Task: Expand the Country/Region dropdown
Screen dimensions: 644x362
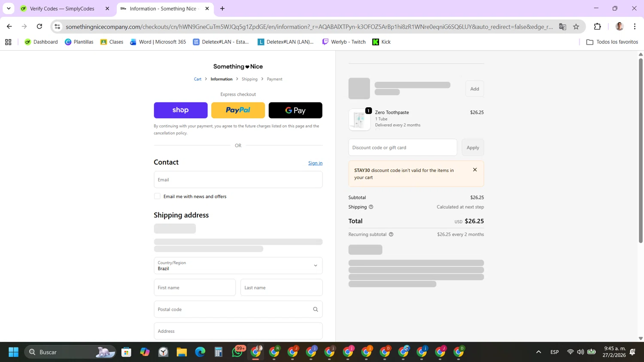Action: 238,265
